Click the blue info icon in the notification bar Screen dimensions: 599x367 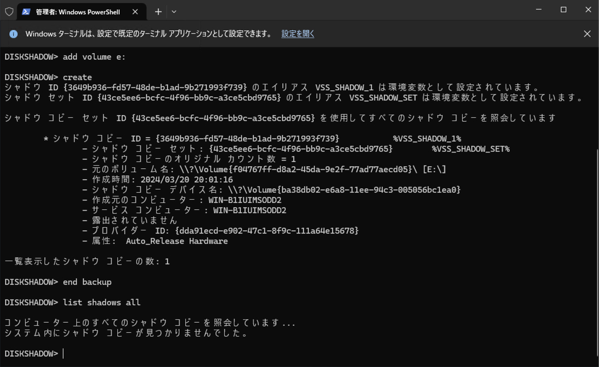pos(13,34)
